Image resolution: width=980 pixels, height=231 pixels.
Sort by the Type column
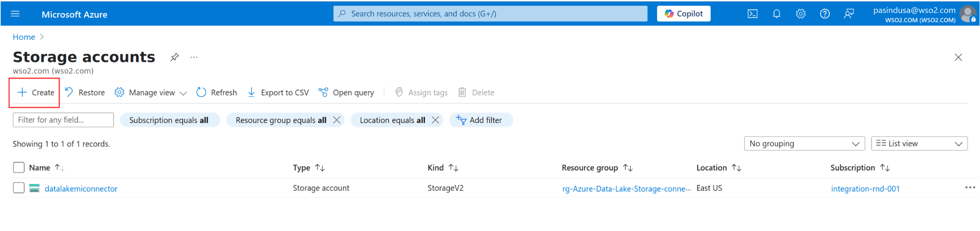tap(309, 168)
